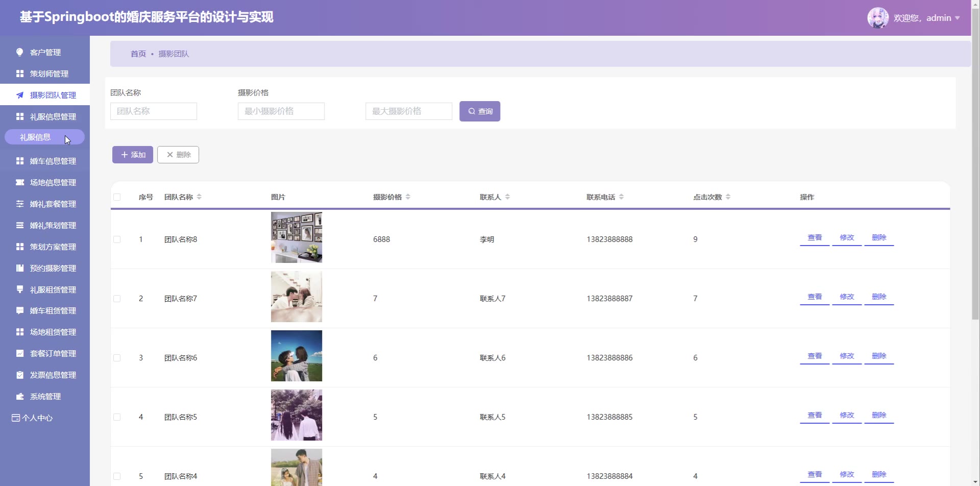Click the 发票信息管理 clipboard icon
The image size is (980, 486).
(20, 375)
